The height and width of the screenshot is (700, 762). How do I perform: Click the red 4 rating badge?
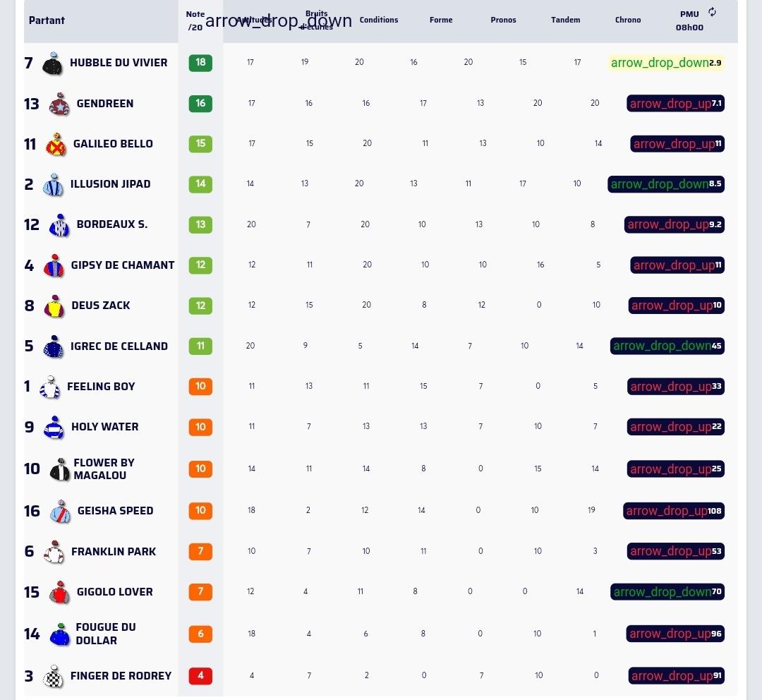tap(200, 676)
